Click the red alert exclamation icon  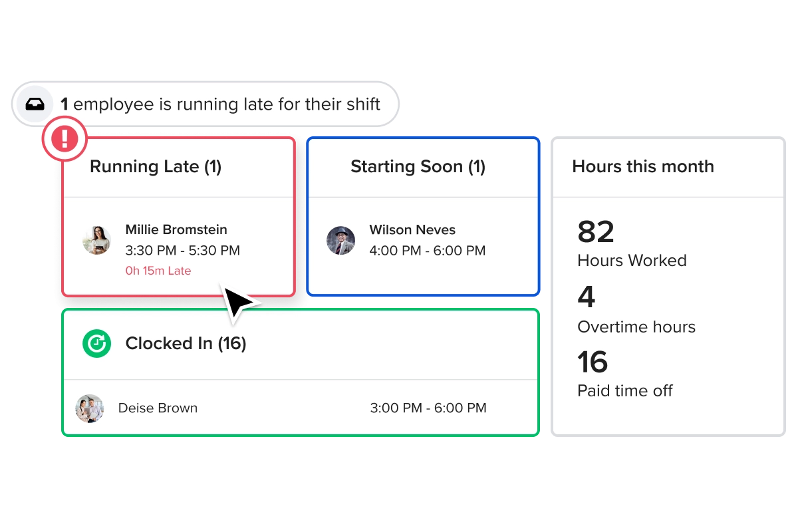(x=65, y=138)
